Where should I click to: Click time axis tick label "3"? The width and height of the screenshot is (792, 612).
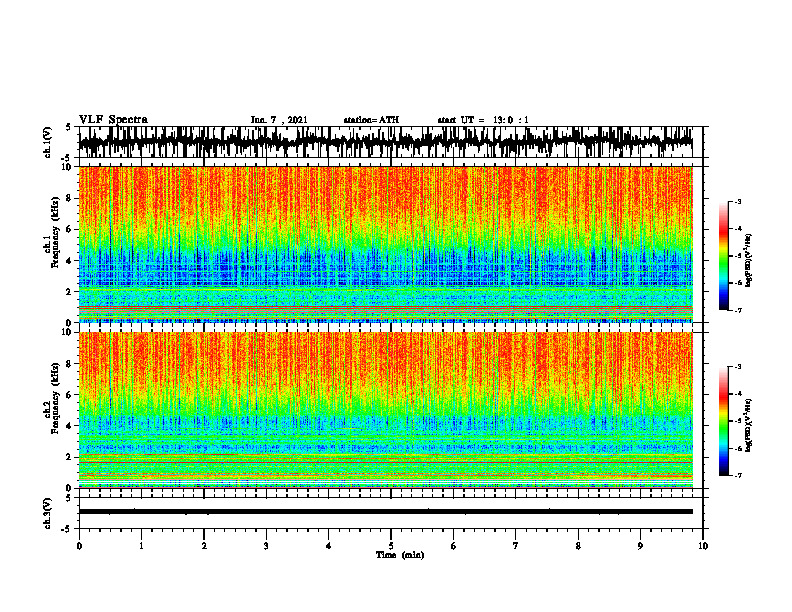pos(266,546)
